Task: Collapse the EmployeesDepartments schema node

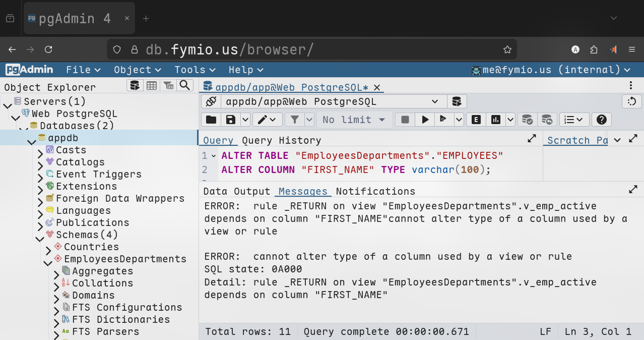Action: click(x=48, y=262)
